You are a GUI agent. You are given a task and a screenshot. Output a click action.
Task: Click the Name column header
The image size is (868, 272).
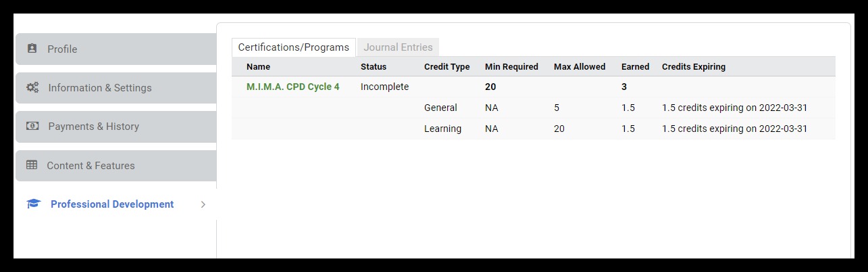point(258,67)
